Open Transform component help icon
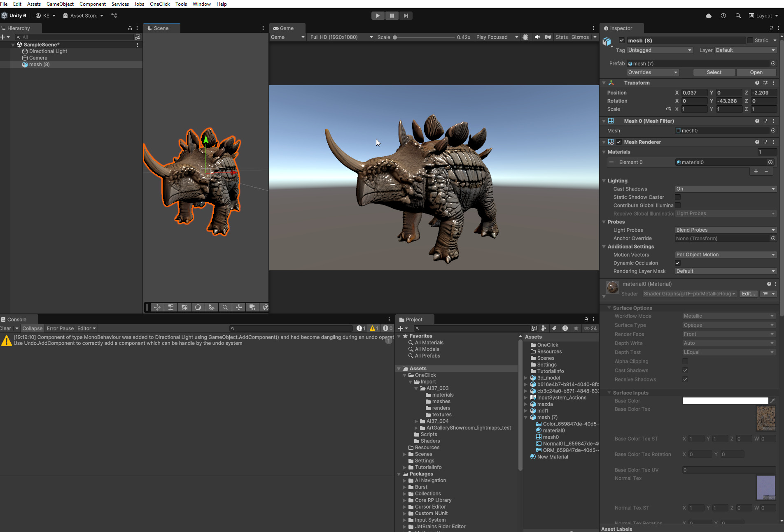This screenshot has width=784, height=532. [x=757, y=83]
